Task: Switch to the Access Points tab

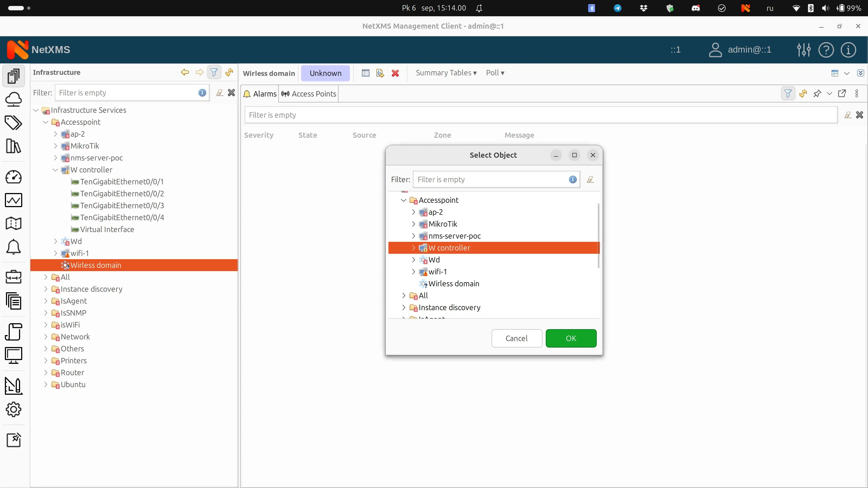Action: click(308, 94)
